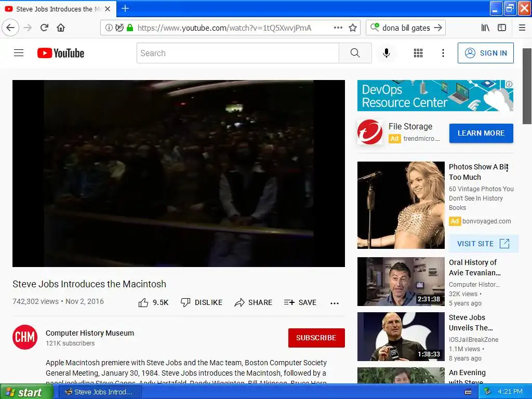Click the search engine icon in search box
This screenshot has width=532, height=399.
click(375, 27)
